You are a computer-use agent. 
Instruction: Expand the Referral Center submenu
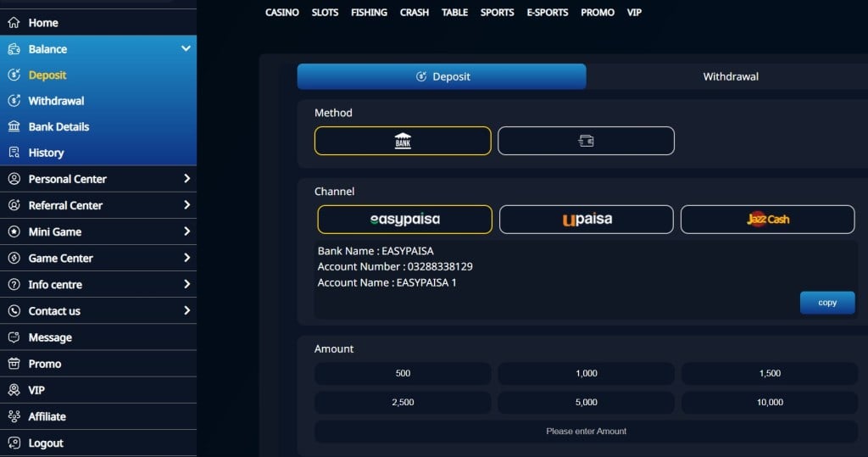[186, 205]
